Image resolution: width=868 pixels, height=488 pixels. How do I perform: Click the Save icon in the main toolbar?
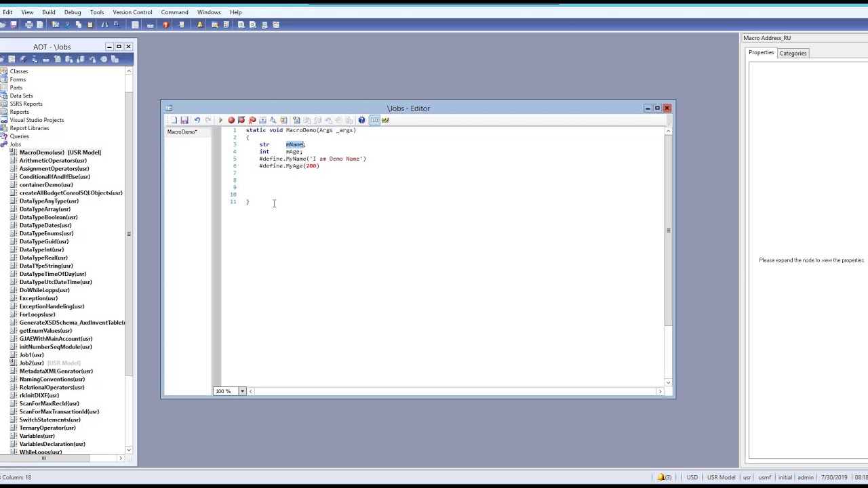tap(14, 25)
